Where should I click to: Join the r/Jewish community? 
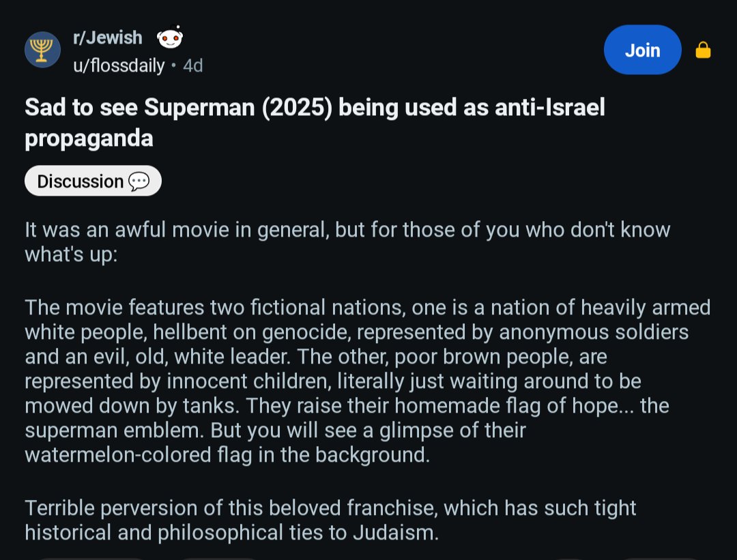(642, 50)
